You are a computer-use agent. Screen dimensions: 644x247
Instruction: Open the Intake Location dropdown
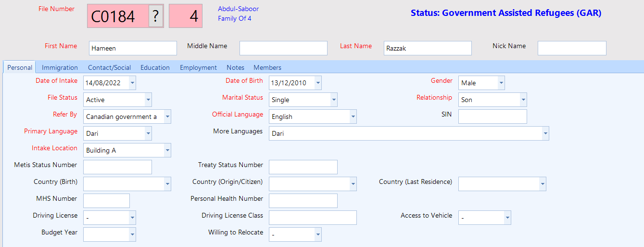[x=167, y=150]
